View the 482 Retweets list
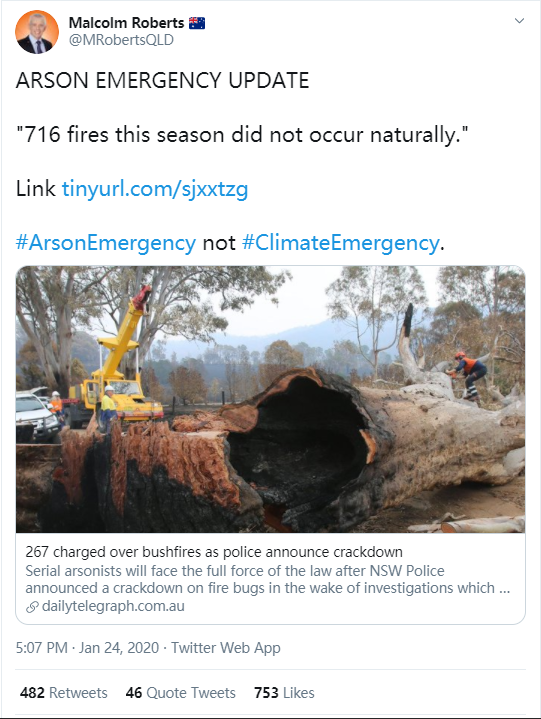The height and width of the screenshot is (719, 541). [64, 692]
